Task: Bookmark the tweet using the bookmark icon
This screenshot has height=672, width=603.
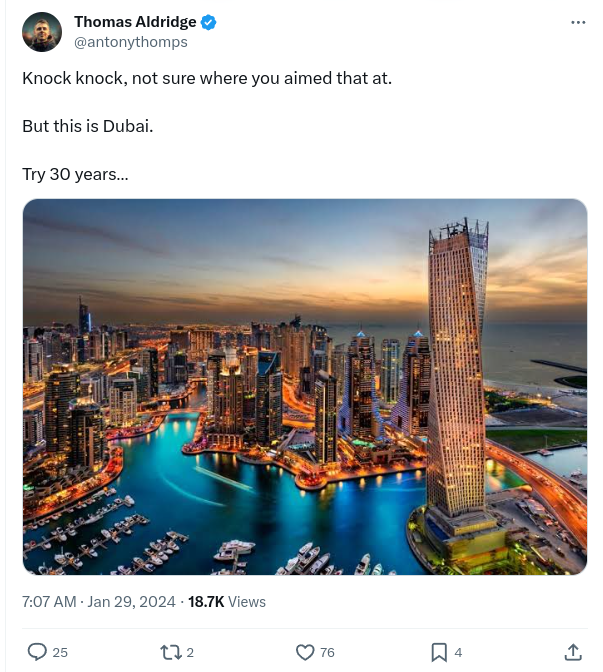Action: pyautogui.click(x=439, y=652)
